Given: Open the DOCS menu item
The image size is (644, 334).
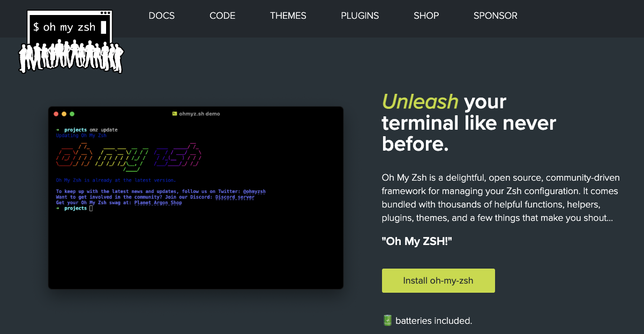Looking at the screenshot, I should pos(162,16).
